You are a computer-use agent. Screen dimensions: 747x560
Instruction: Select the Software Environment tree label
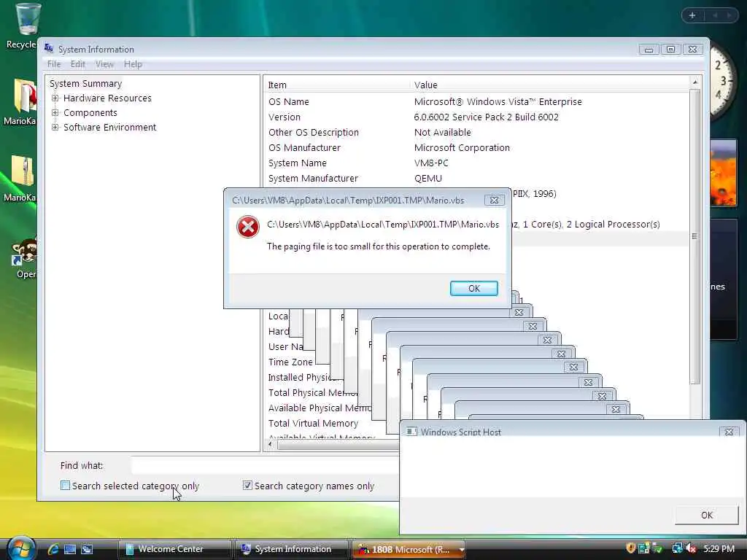coord(109,127)
